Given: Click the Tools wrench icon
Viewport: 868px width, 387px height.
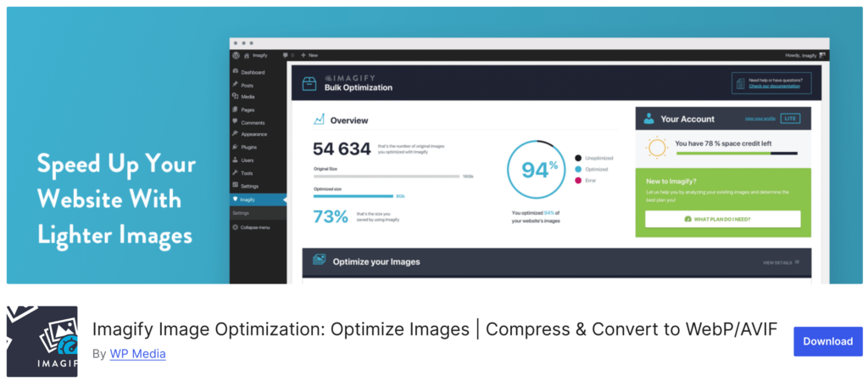Looking at the screenshot, I should [236, 172].
